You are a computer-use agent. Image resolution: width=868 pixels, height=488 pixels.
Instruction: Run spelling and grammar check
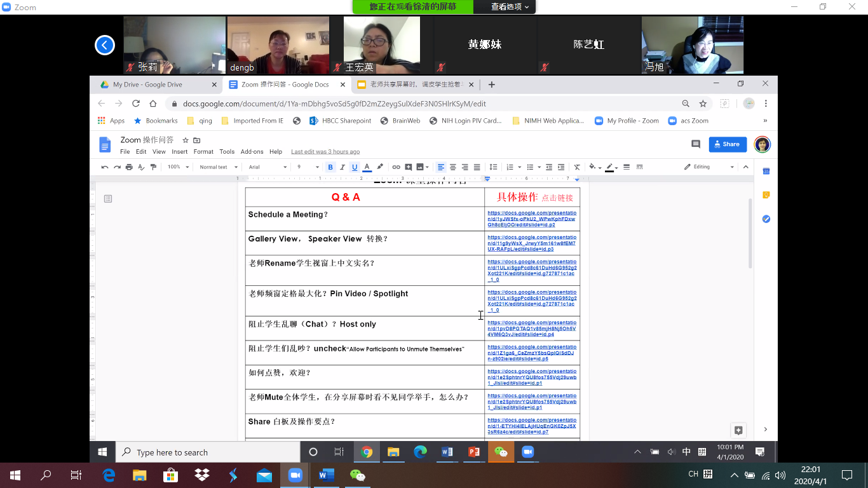(141, 167)
